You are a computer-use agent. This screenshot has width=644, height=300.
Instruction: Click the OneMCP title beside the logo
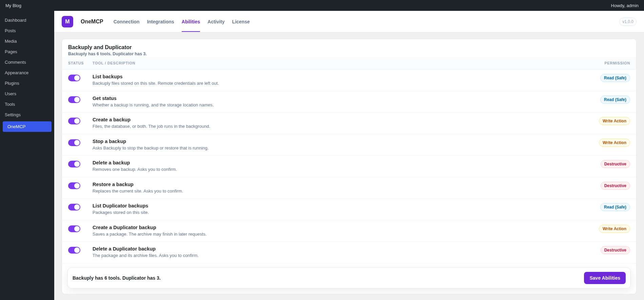point(92,22)
